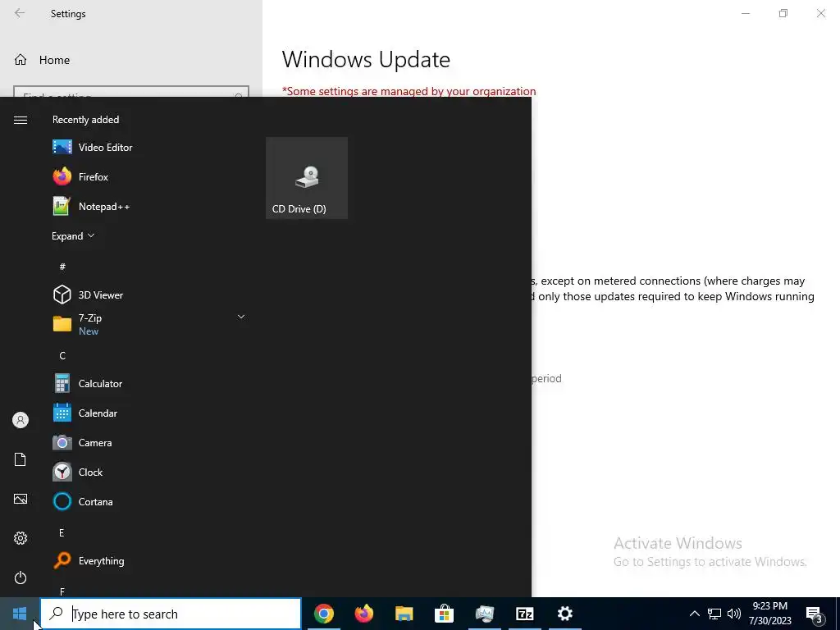Open Settings gear in Start sidebar
The width and height of the screenshot is (840, 630).
tap(21, 538)
